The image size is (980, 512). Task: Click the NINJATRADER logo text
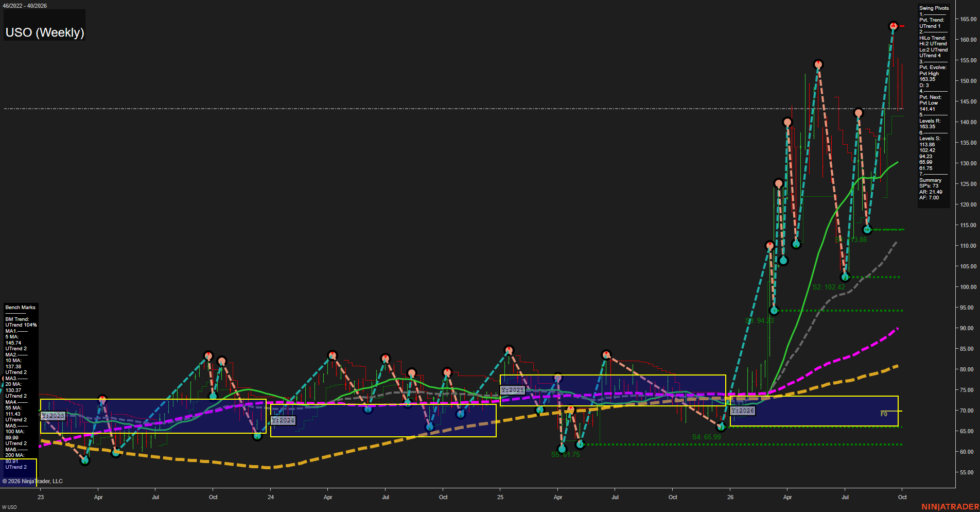(950, 507)
